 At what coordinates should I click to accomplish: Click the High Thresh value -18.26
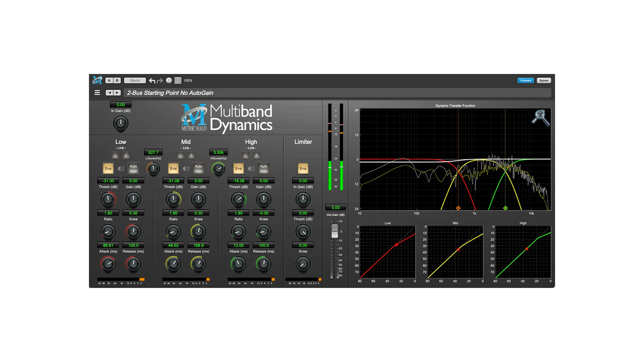tap(239, 181)
